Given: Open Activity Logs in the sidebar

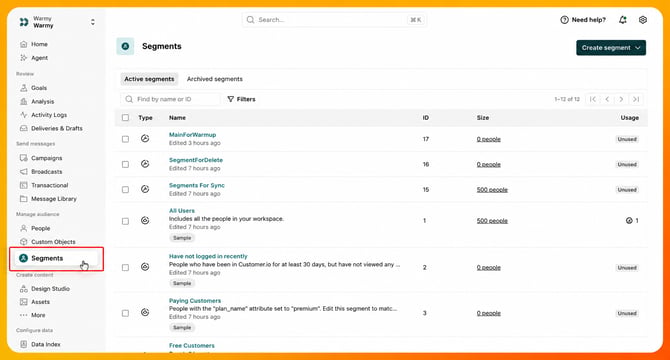Looking at the screenshot, I should (x=49, y=114).
